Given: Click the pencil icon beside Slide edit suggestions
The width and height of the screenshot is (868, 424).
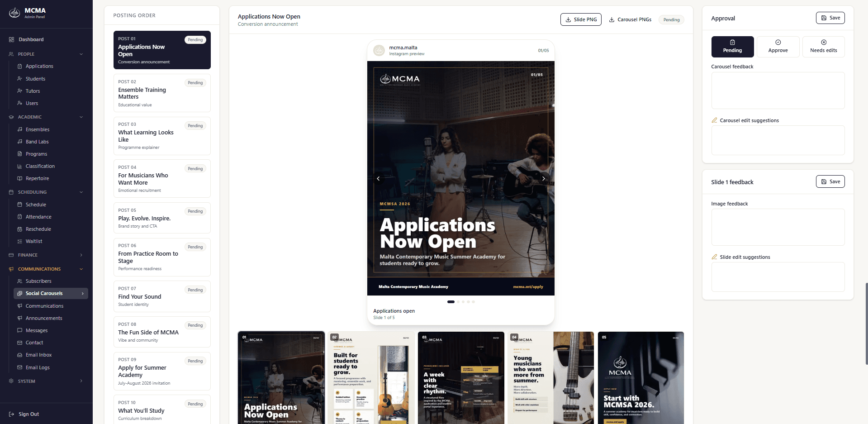Looking at the screenshot, I should tap(714, 257).
